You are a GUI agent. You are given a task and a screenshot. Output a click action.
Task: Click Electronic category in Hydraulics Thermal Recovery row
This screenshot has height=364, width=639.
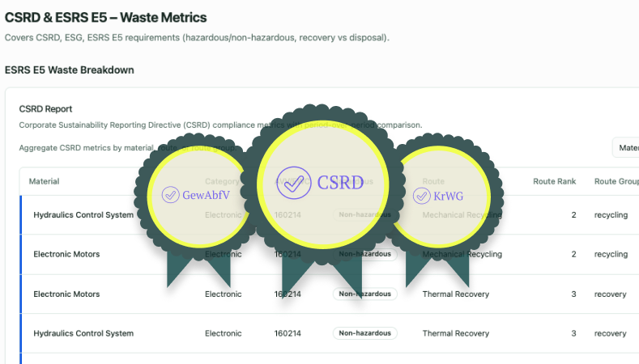tap(223, 333)
